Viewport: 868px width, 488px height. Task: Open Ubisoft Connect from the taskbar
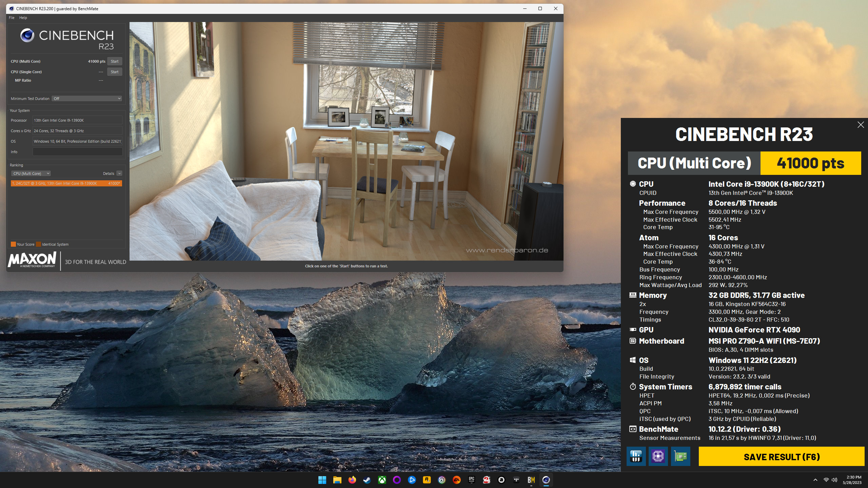point(441,480)
